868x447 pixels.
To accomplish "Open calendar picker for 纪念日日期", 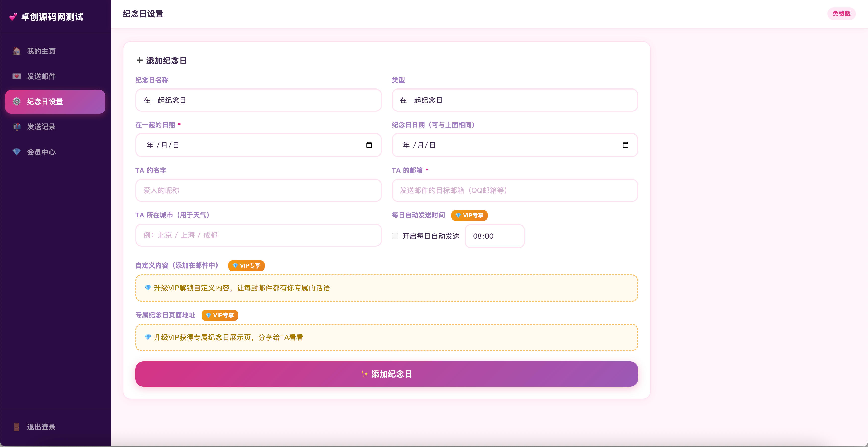I will pos(625,145).
